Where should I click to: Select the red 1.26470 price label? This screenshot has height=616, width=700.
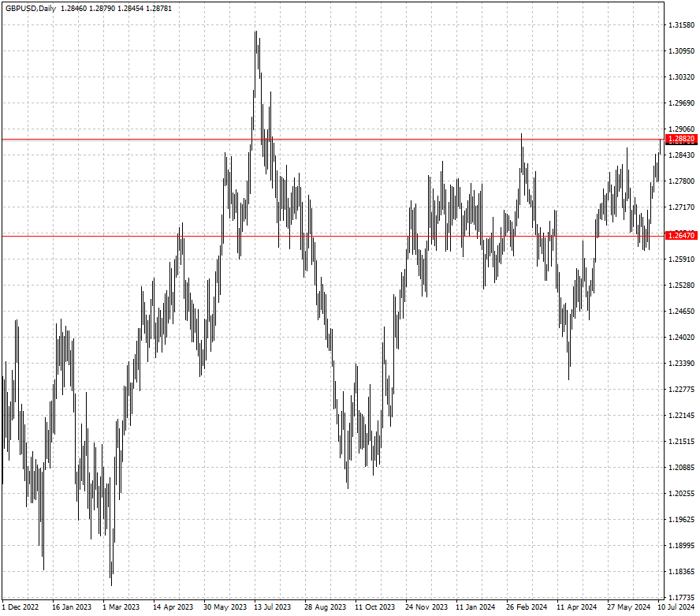pyautogui.click(x=681, y=235)
